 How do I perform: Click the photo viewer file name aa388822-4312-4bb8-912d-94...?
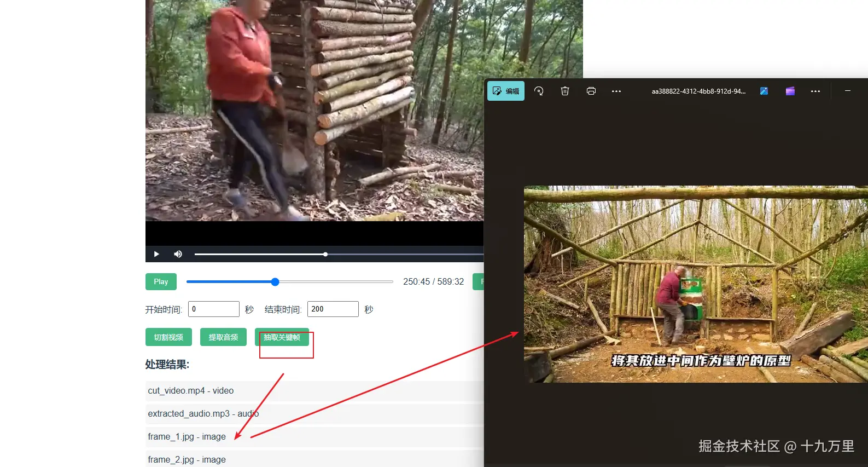[x=698, y=91]
